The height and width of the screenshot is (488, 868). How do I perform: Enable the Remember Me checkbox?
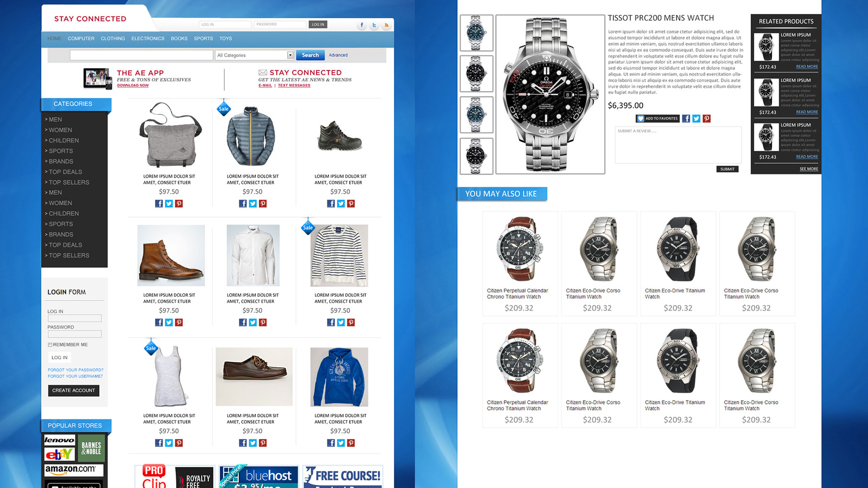(x=50, y=345)
